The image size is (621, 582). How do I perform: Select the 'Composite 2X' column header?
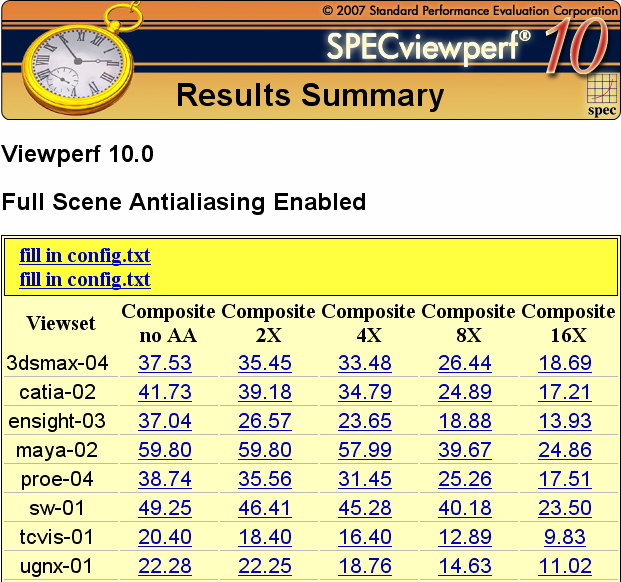point(269,323)
